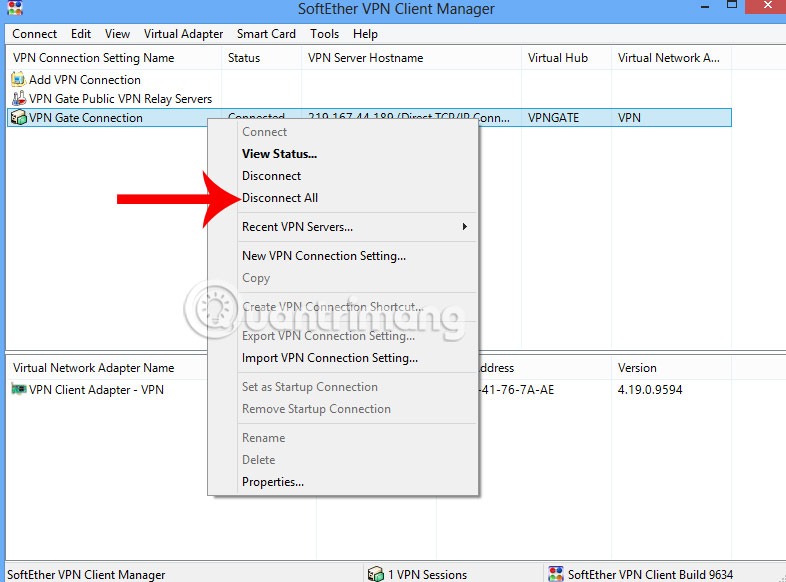Click the VPN Gate Public Relay Servers icon

tap(19, 98)
